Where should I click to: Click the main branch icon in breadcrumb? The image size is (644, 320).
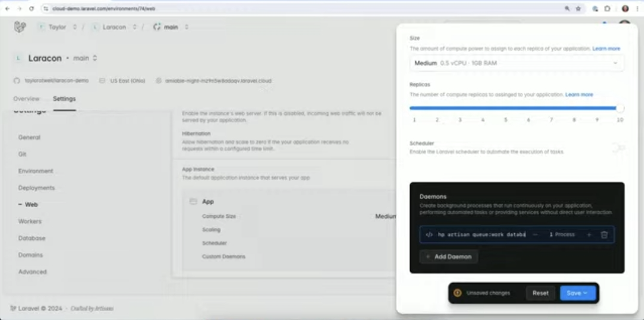point(157,27)
